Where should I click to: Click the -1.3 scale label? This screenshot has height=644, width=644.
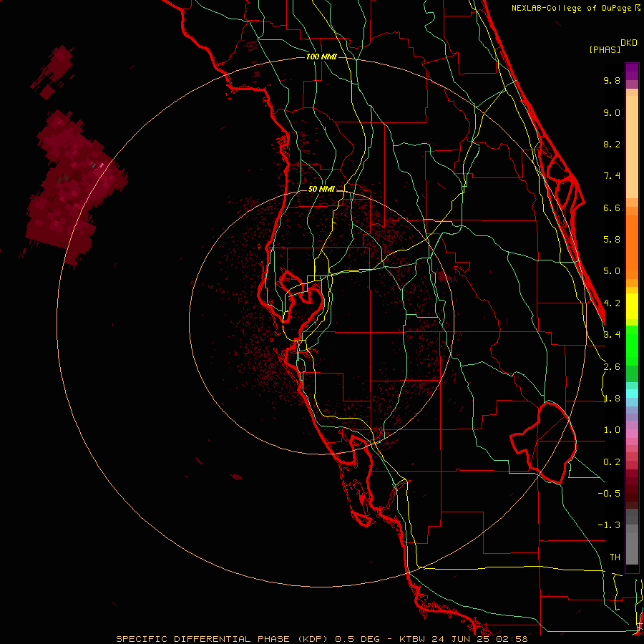pos(609,525)
